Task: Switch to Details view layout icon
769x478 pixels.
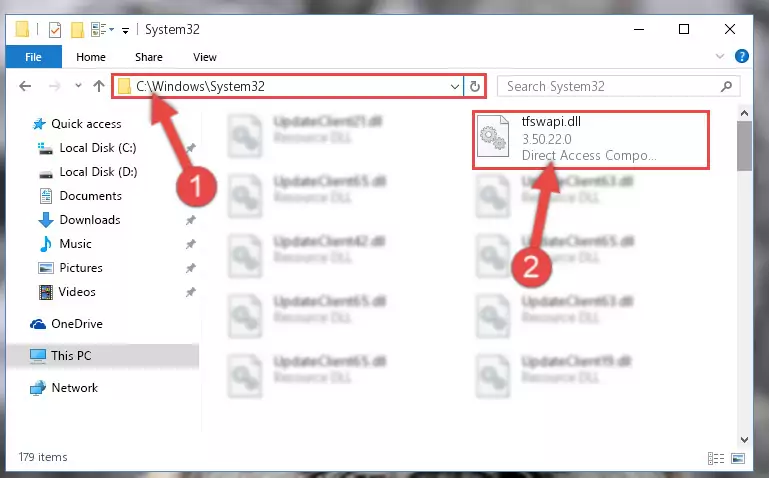Action: coord(716,458)
